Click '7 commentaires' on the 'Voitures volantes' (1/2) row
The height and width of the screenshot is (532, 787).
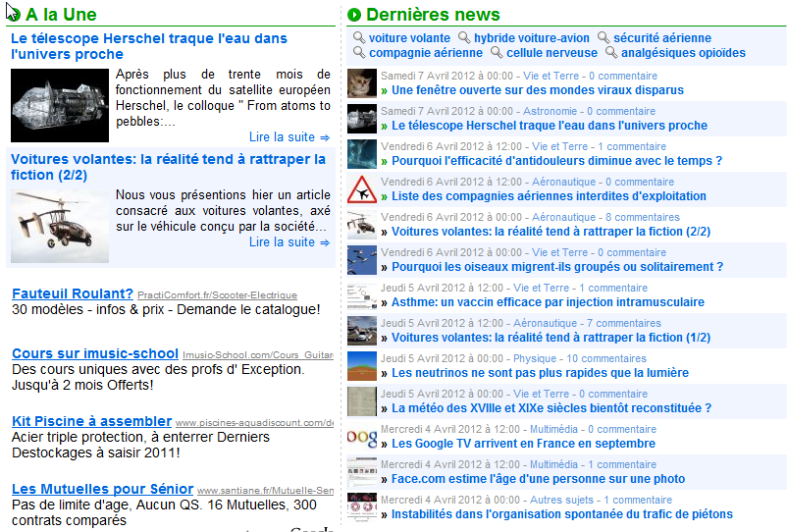click(x=624, y=323)
